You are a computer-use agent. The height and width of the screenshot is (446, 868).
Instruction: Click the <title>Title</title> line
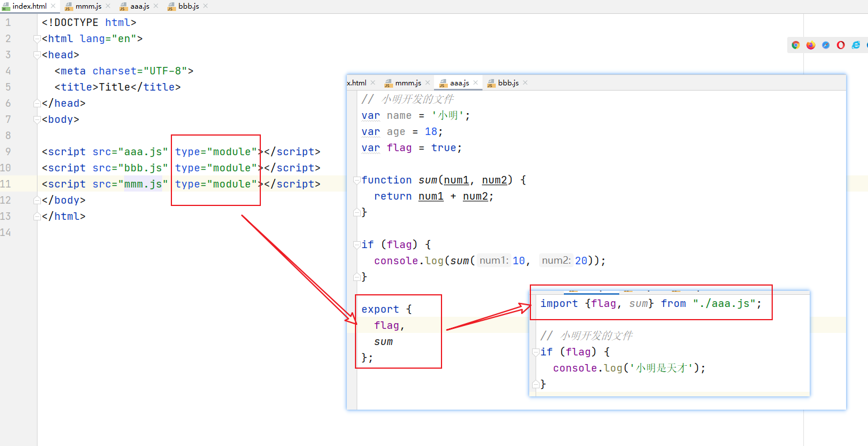pos(118,87)
